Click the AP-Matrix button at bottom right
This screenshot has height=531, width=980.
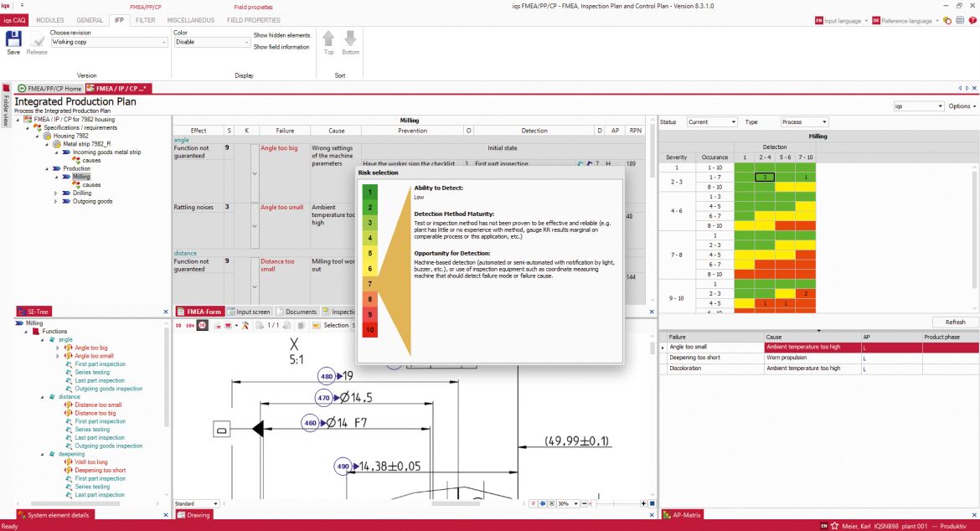click(681, 515)
